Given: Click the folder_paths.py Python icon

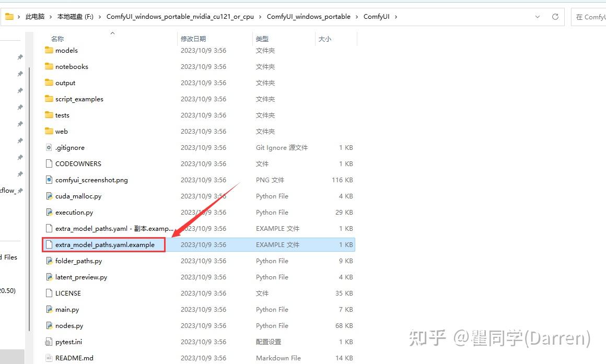Looking at the screenshot, I should pyautogui.click(x=49, y=261).
